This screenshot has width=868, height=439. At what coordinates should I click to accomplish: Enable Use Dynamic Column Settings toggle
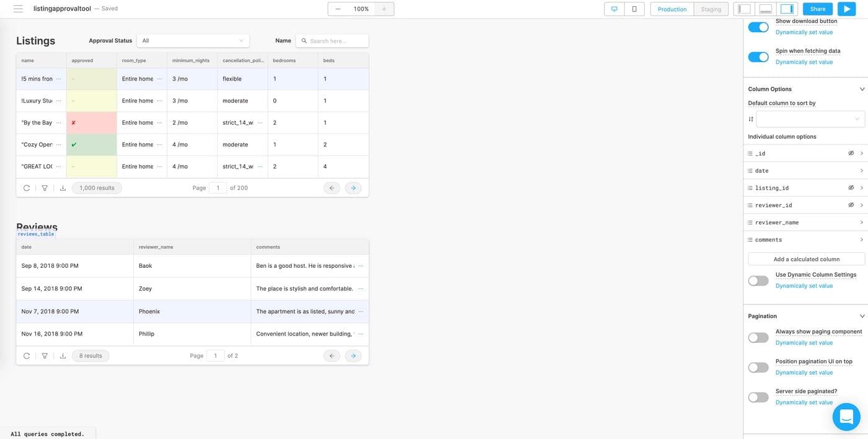[x=758, y=281]
